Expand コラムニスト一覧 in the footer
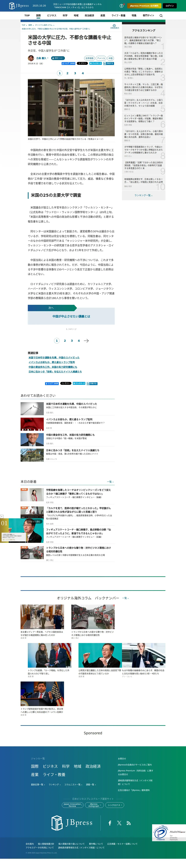Image resolution: width=186 pixels, height=868 pixels. 73,784
